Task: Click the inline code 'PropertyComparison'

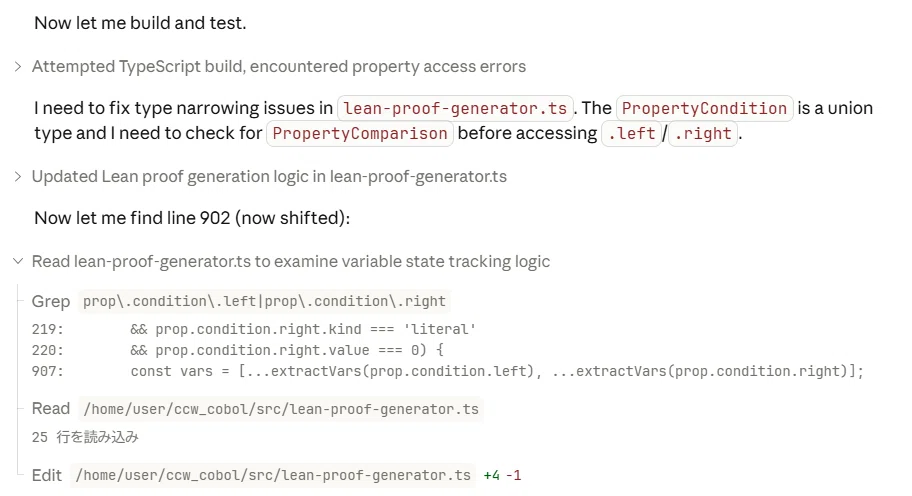Action: click(x=360, y=133)
